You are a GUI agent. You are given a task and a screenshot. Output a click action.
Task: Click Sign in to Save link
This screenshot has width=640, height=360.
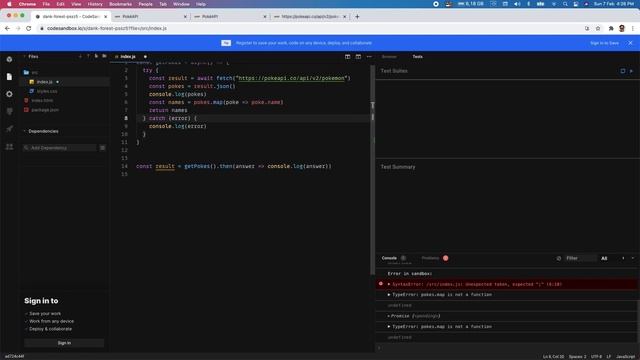click(604, 43)
